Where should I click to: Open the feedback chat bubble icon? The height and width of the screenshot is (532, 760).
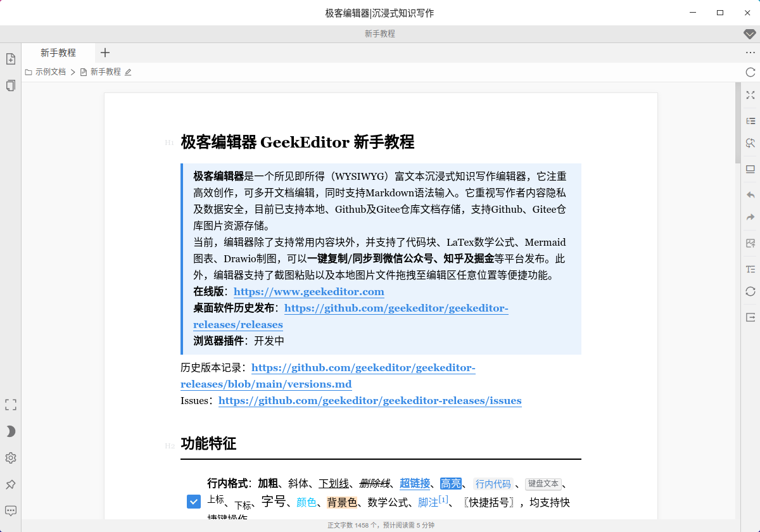pyautogui.click(x=11, y=510)
